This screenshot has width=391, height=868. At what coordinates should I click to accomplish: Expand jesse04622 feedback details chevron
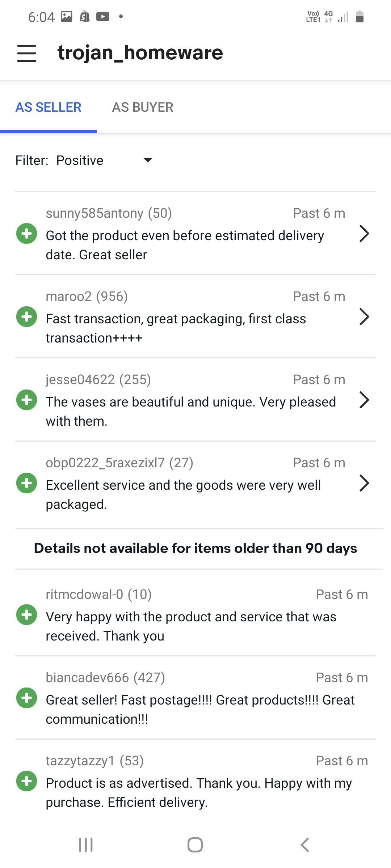[x=364, y=400]
